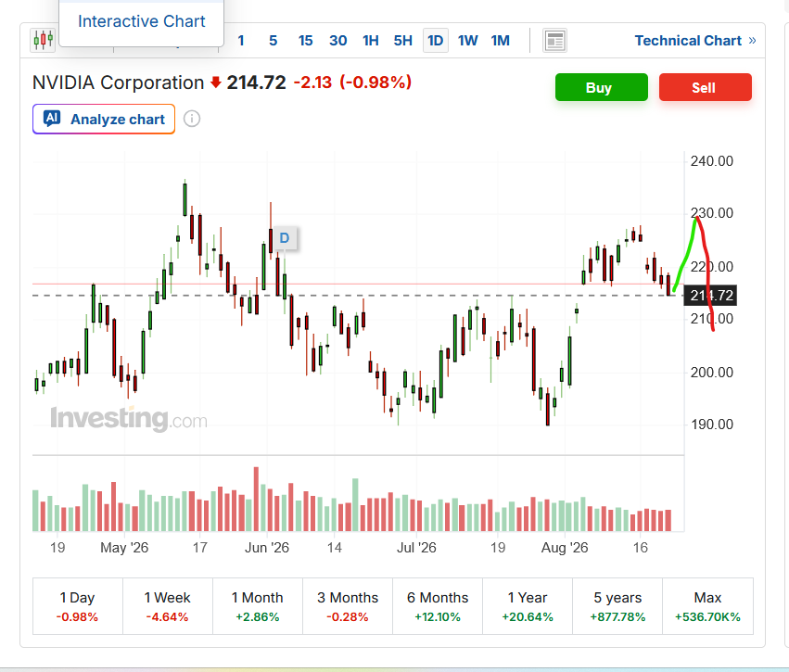Image resolution: width=789 pixels, height=672 pixels.
Task: Click the (-0.98%) percent change in header
Action: pos(375,82)
